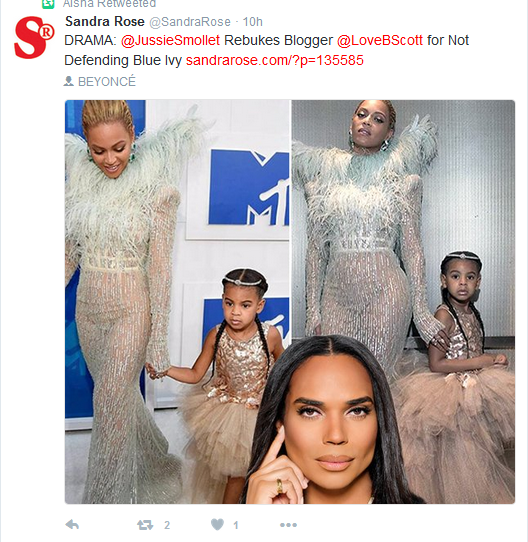Click the reply arrow icon below the tweet

(72, 525)
